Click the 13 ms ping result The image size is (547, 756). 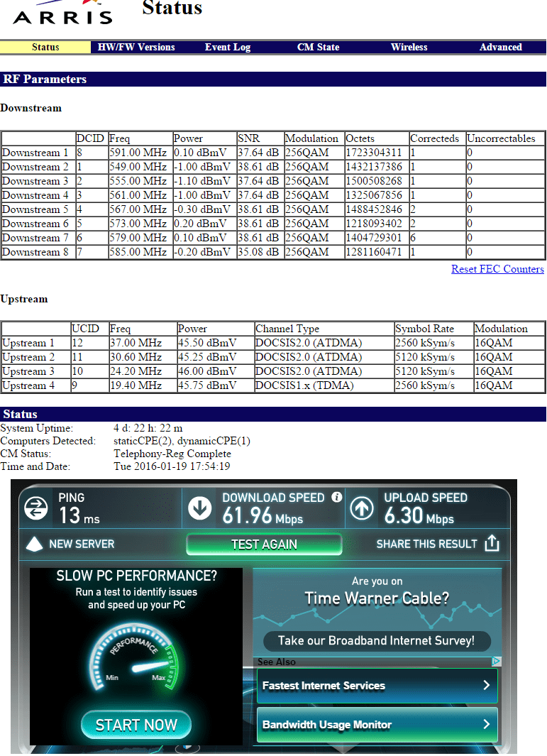point(79,515)
